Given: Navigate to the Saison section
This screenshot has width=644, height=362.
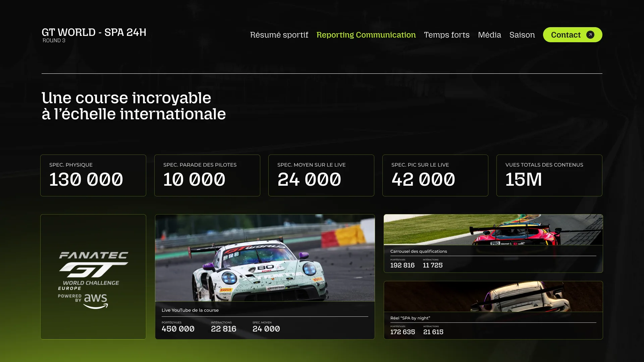Looking at the screenshot, I should tap(522, 35).
